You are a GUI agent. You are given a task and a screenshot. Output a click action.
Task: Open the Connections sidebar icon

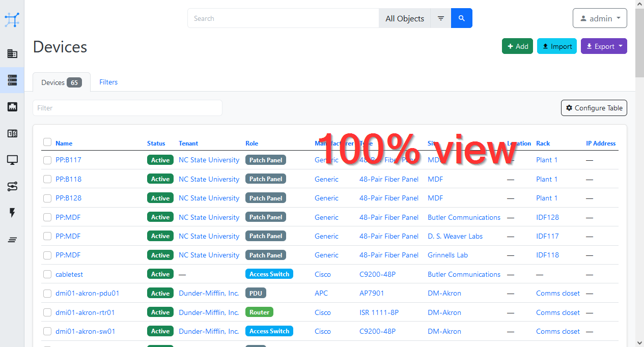point(12,106)
